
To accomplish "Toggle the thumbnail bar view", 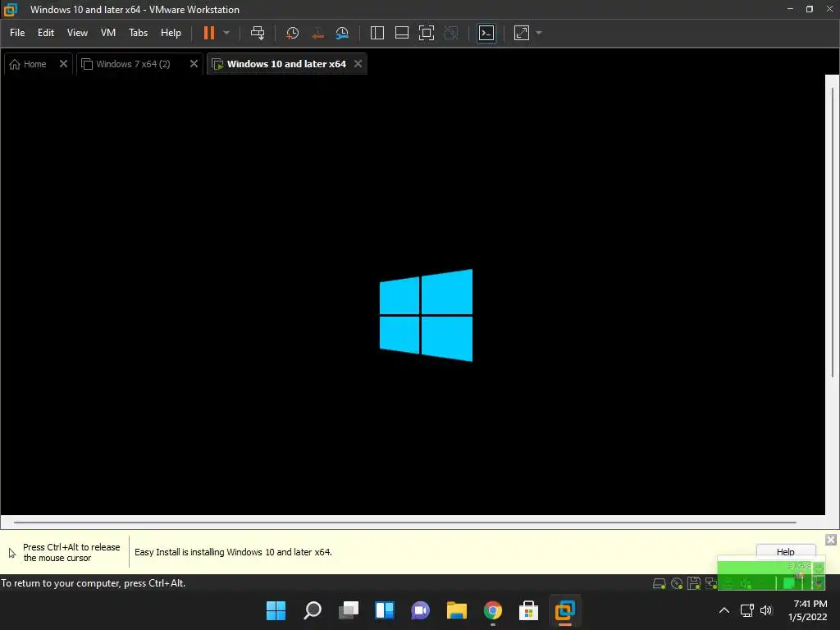I will tap(402, 33).
